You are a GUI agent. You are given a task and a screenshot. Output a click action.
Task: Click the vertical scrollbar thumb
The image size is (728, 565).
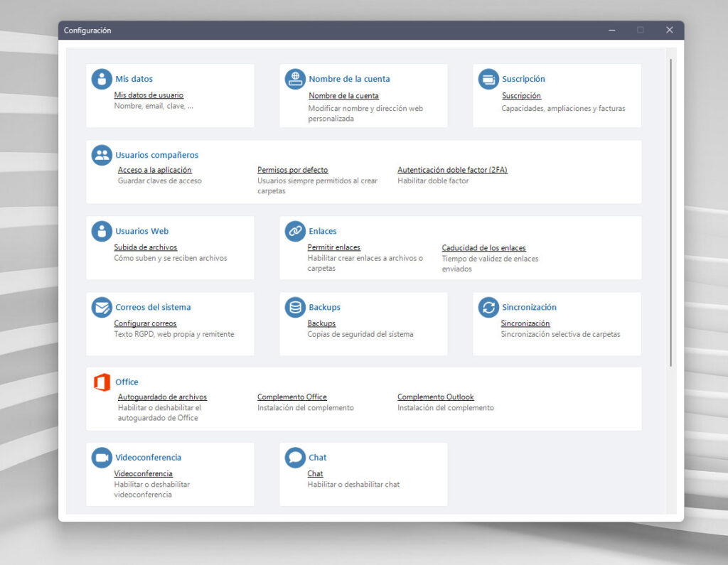click(x=671, y=212)
